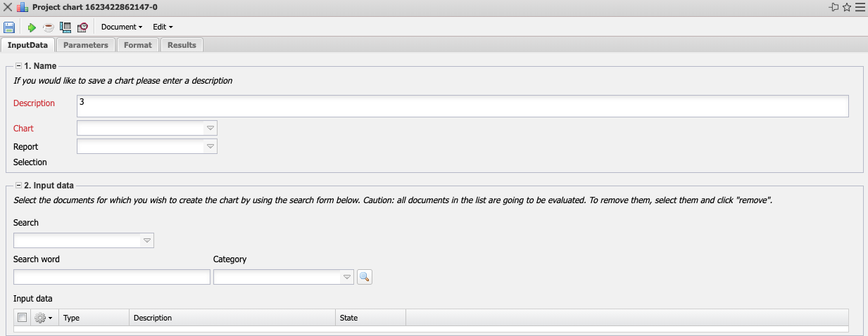Viewport: 868px width, 336px height.
Task: Open the Document menu
Action: tap(122, 27)
